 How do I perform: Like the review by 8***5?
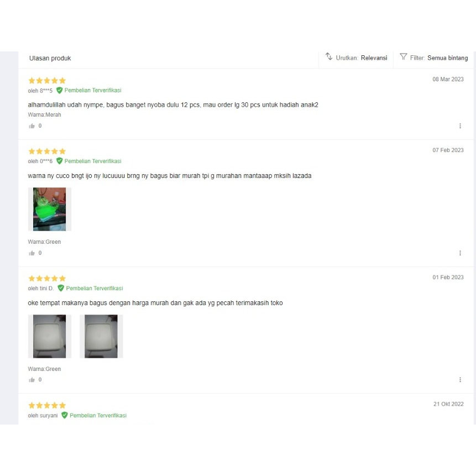click(x=32, y=126)
